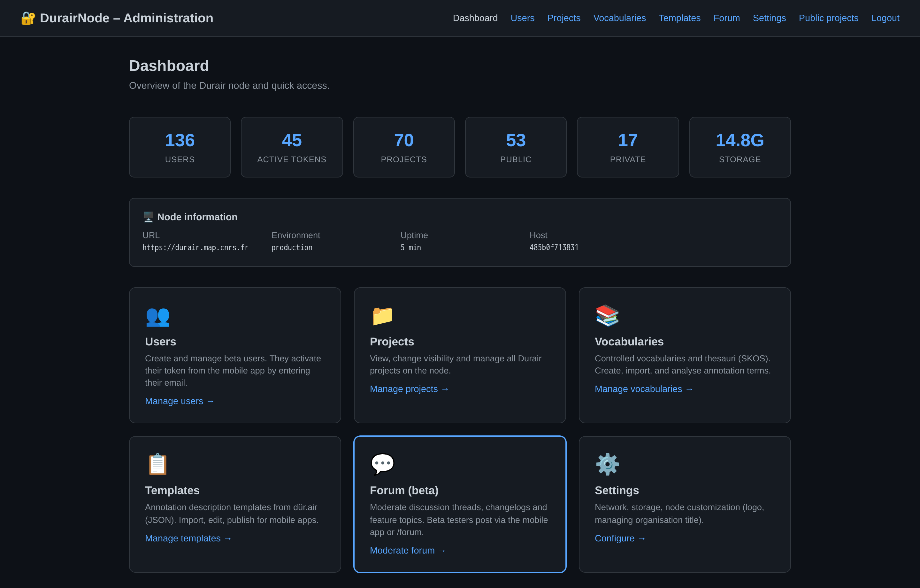Click the 'Vocabularies' card title
Viewport: 920px width, 588px height.
click(629, 341)
